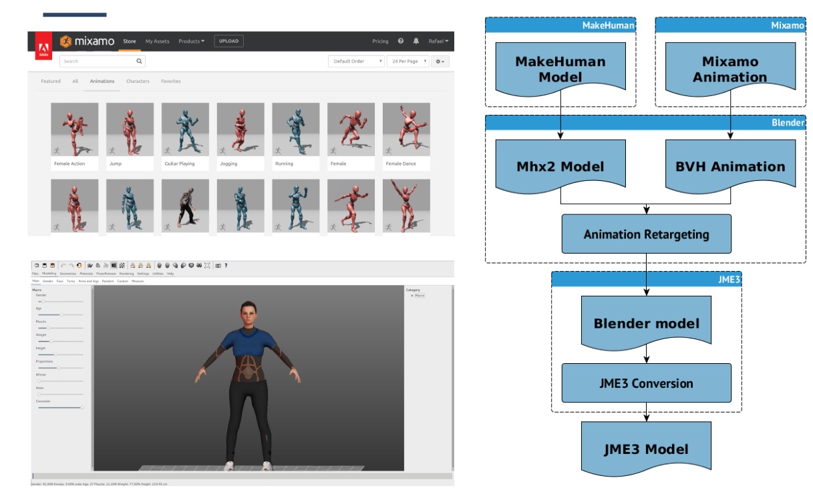Viewport: 813px width, 504px height.
Task: Open the Running animation thumbnail
Action: coord(296,130)
